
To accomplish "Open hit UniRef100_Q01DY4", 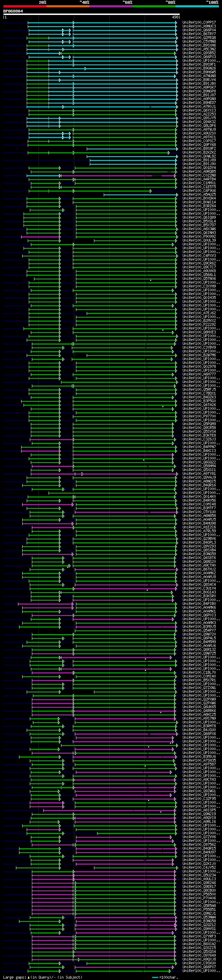I will point(199,168).
